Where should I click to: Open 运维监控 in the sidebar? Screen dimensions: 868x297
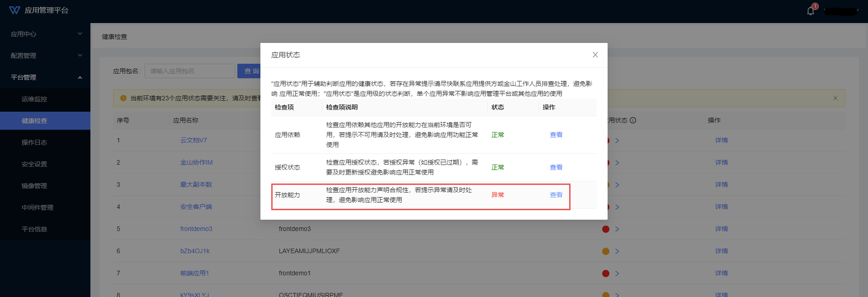(34, 99)
